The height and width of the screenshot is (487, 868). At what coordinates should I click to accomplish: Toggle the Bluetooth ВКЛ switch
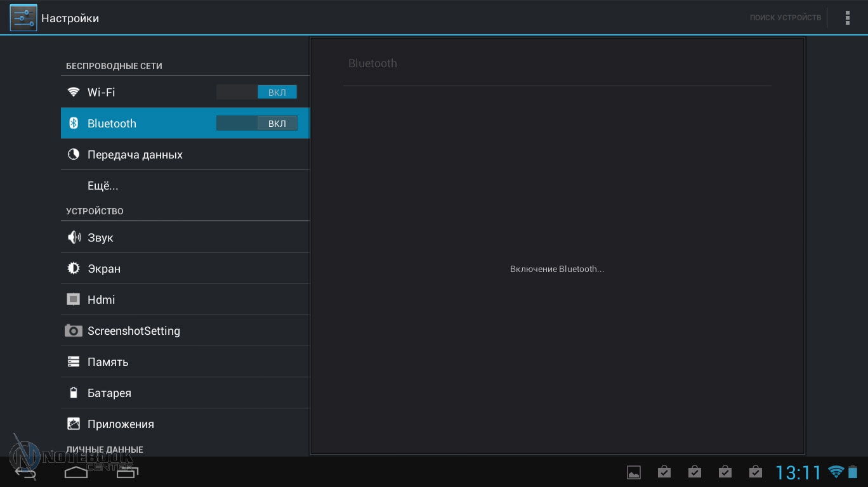256,124
